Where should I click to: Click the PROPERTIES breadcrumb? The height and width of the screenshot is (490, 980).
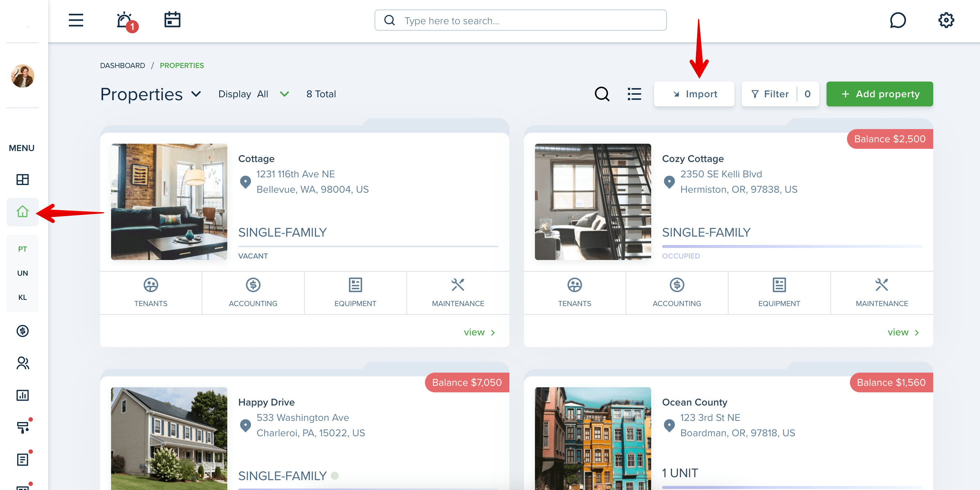[x=182, y=65]
